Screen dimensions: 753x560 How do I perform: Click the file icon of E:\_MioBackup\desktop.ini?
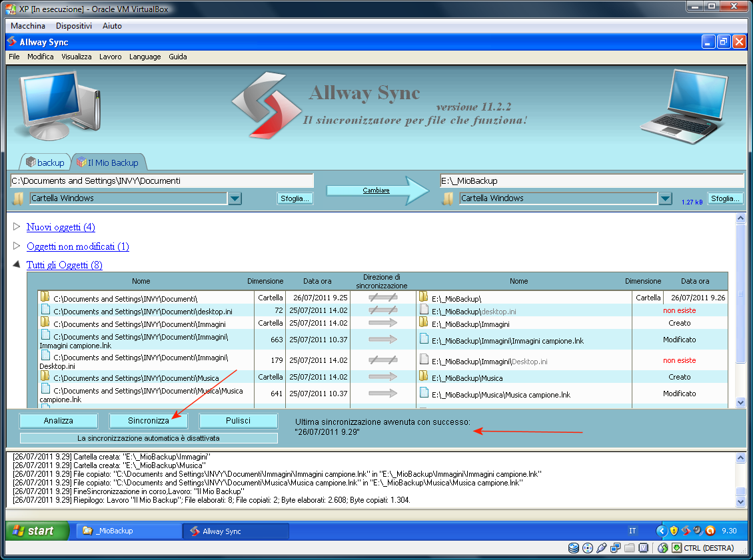tap(424, 310)
